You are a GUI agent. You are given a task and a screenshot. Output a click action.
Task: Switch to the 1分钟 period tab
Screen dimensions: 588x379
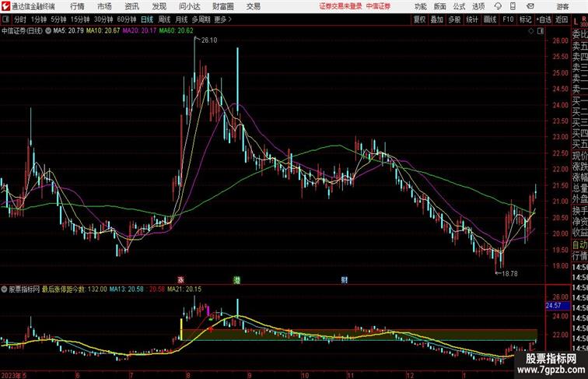point(39,19)
